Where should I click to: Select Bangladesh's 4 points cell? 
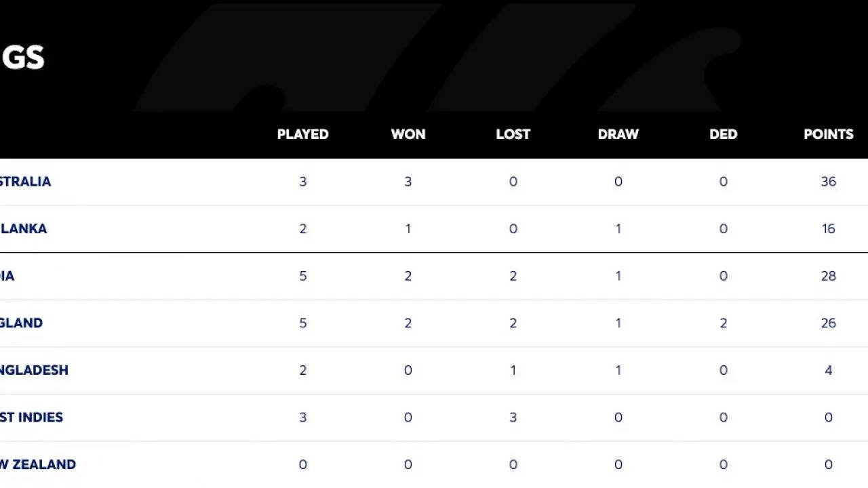[828, 370]
